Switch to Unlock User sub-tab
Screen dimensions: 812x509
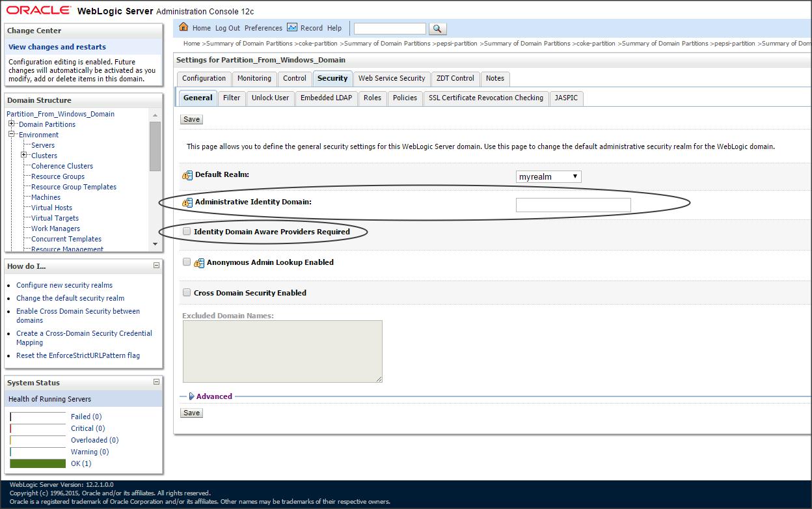pyautogui.click(x=270, y=98)
